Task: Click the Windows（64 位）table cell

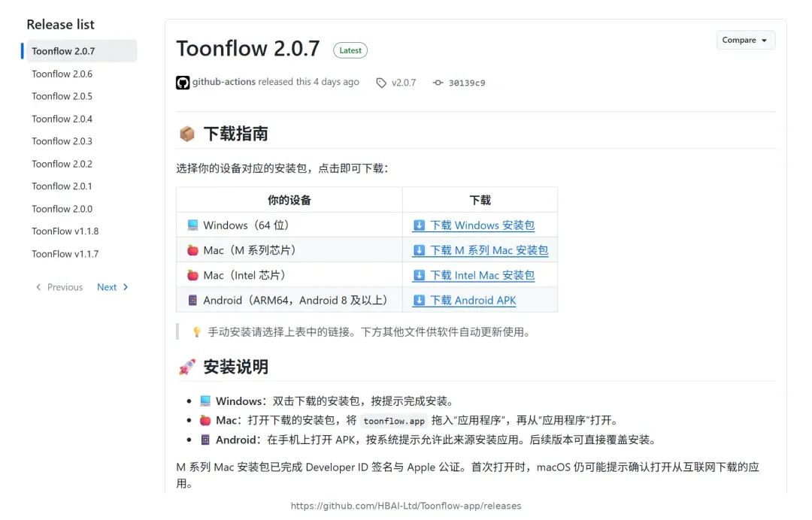Action: point(289,225)
